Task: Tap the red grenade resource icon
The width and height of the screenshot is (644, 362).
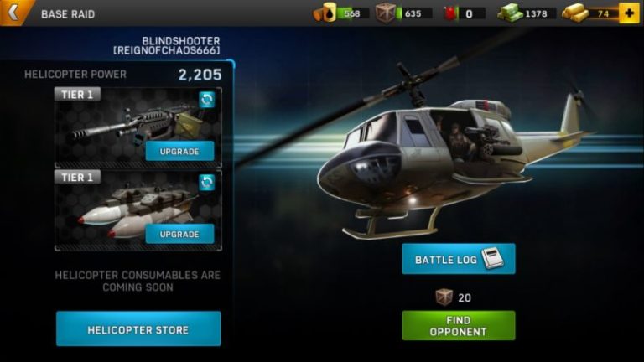Action: click(x=450, y=13)
